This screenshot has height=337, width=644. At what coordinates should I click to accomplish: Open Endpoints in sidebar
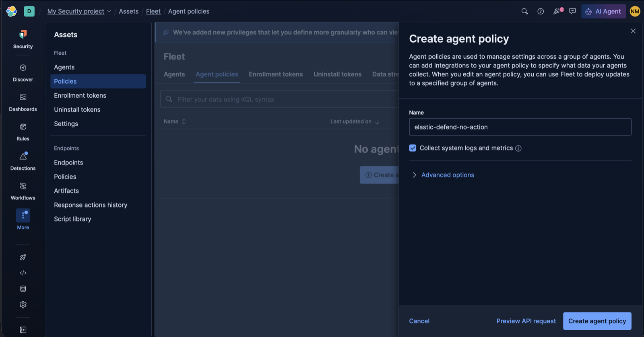click(x=68, y=162)
